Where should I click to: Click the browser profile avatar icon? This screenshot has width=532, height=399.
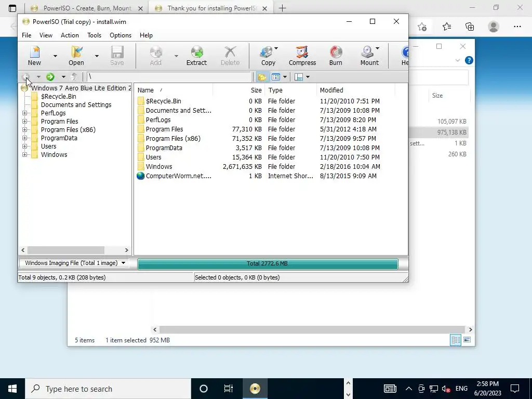(494, 26)
